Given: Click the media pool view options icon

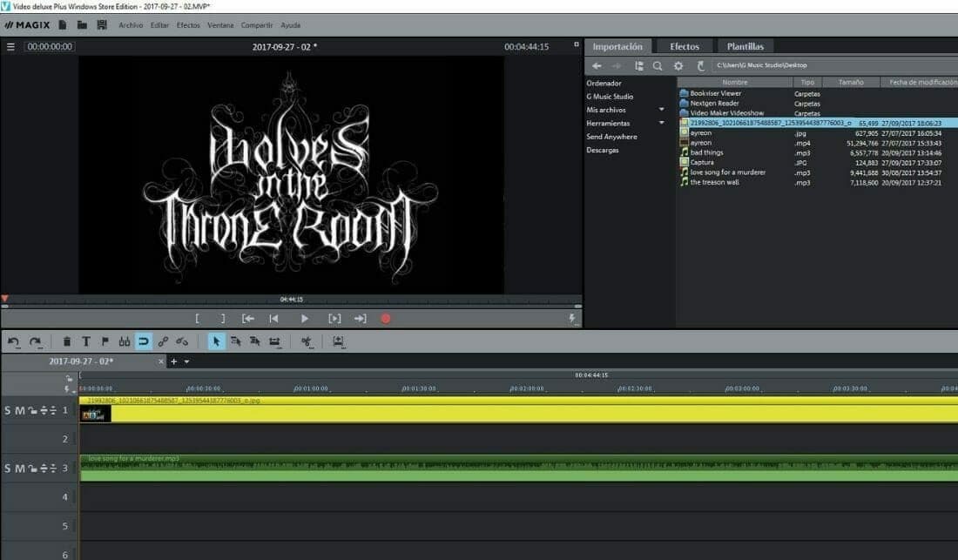Looking at the screenshot, I should click(x=638, y=66).
